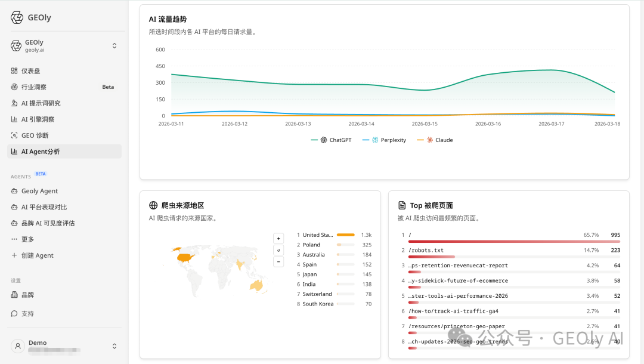Click Australia on the world map
Screen dimensions: 644x364
click(256, 285)
